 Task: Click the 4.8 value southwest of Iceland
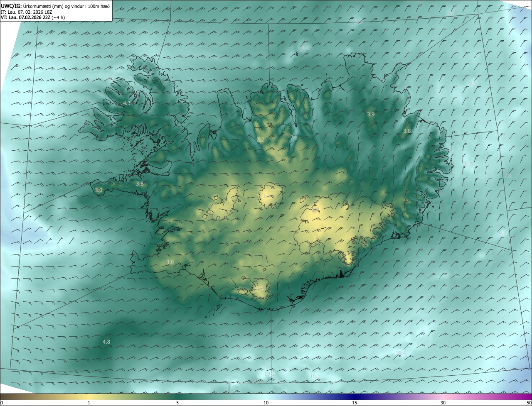(x=106, y=342)
